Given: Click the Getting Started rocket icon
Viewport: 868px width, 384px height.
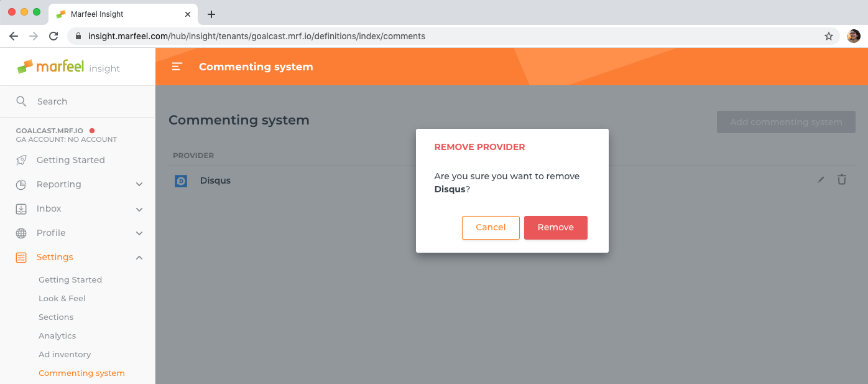Looking at the screenshot, I should point(21,160).
